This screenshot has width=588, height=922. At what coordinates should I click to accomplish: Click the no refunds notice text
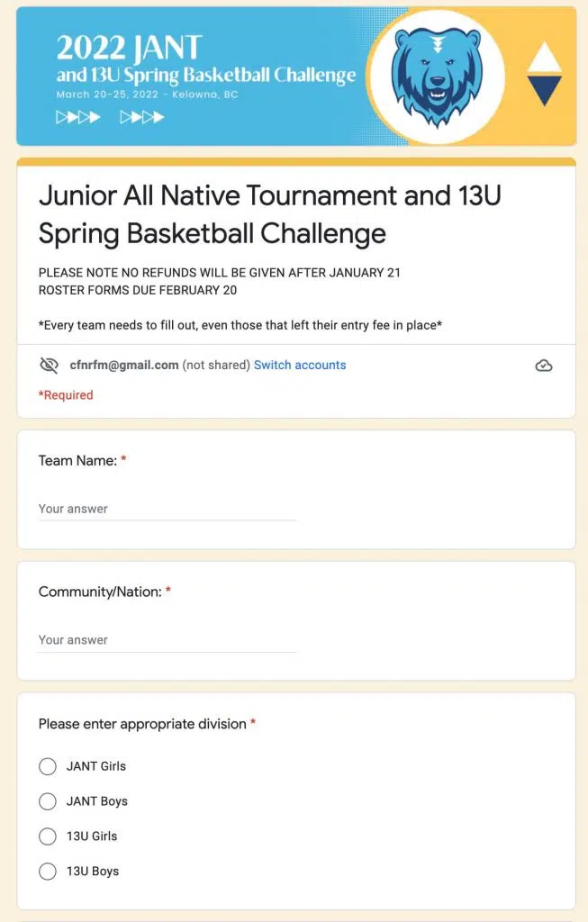pyautogui.click(x=219, y=273)
